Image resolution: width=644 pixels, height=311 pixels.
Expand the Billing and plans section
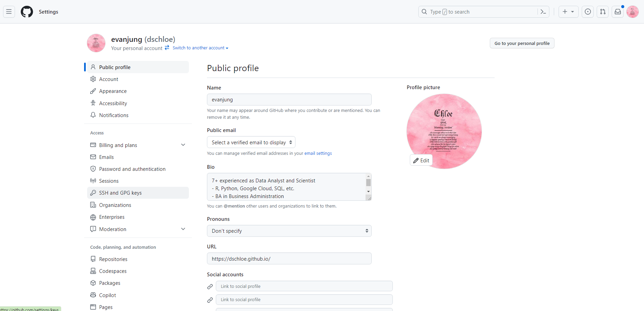pyautogui.click(x=183, y=145)
